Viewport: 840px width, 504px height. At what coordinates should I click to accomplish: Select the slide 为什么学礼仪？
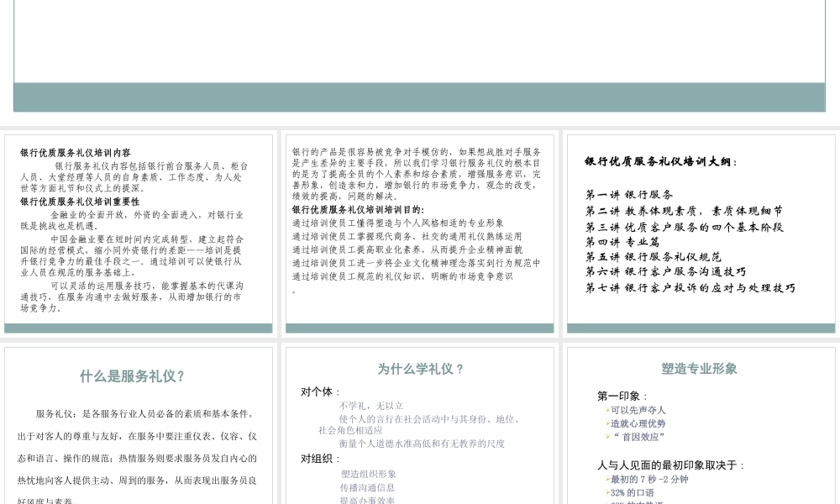[x=419, y=426]
